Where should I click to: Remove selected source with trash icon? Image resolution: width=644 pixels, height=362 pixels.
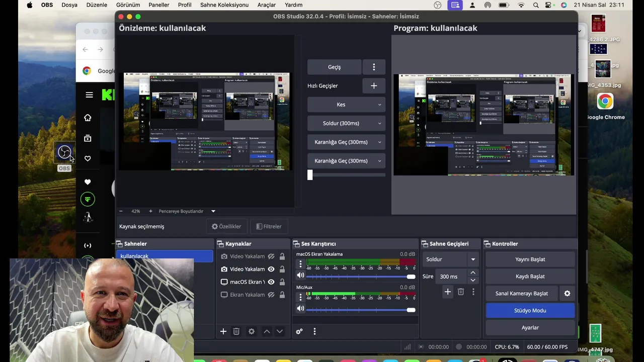tap(236, 331)
